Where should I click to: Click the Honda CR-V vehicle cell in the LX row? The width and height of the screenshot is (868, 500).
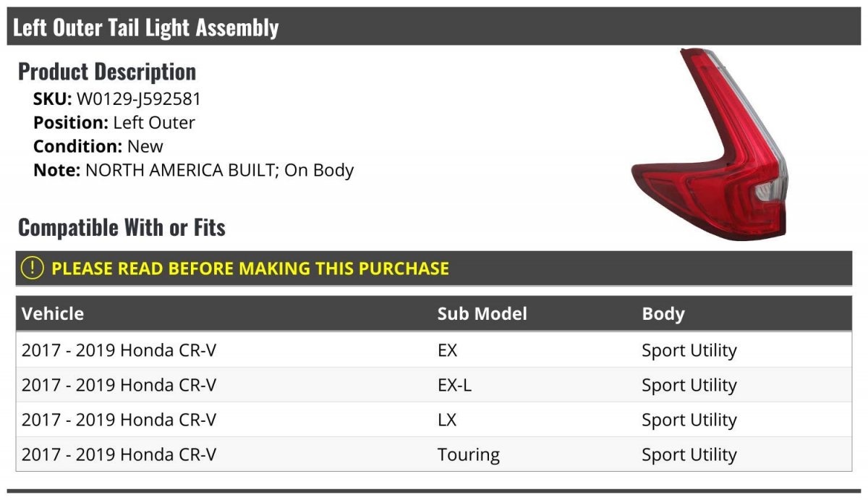coord(119,420)
